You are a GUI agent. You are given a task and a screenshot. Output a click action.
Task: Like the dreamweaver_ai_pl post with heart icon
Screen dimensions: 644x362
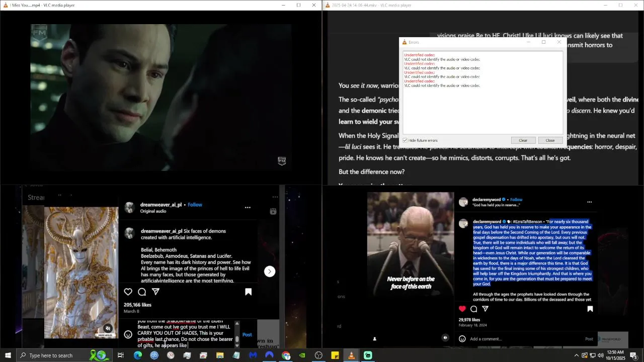tap(128, 292)
